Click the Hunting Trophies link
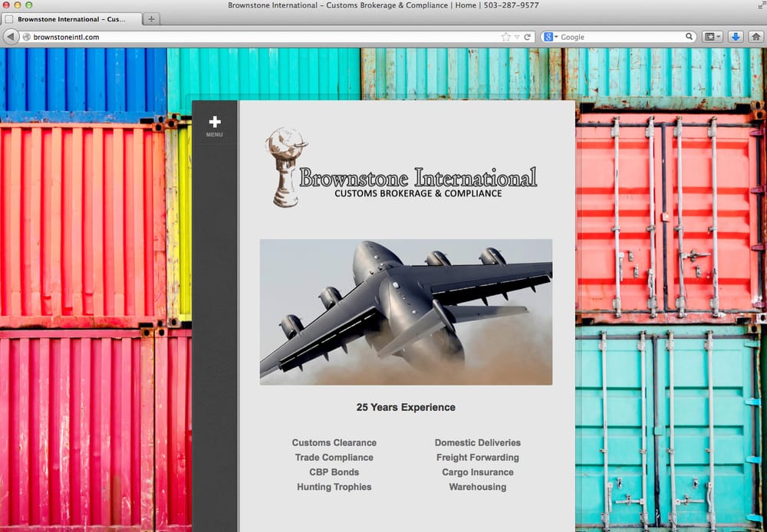The image size is (767, 532). tap(334, 487)
